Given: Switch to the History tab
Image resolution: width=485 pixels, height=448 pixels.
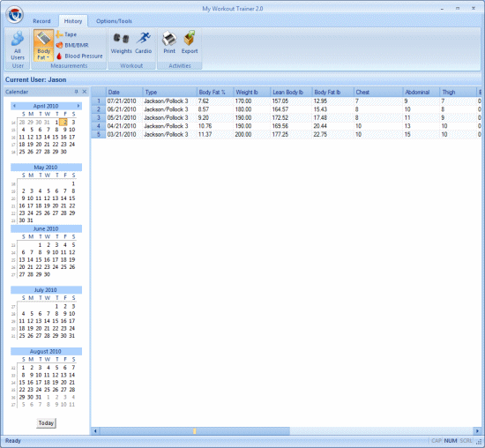Looking at the screenshot, I should pos(73,21).
